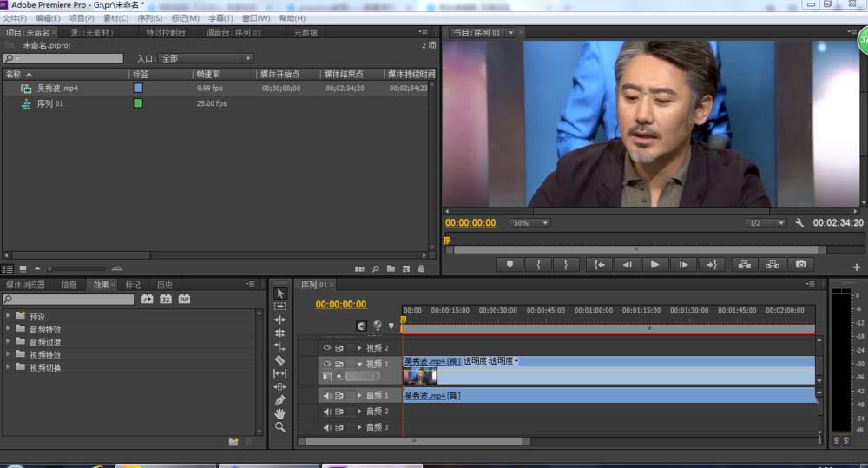The height and width of the screenshot is (468, 868).
Task: Expand the 预设 effects folder
Action: (8, 315)
